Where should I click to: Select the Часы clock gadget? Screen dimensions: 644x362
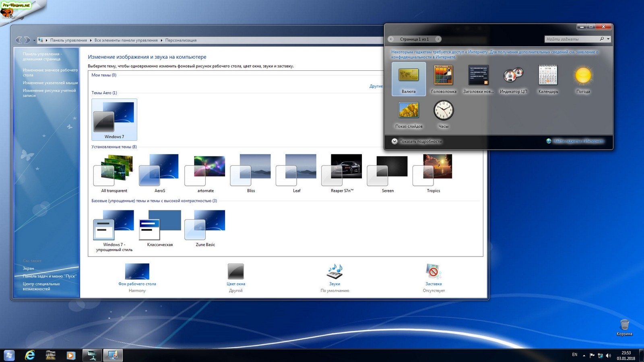pos(443,114)
